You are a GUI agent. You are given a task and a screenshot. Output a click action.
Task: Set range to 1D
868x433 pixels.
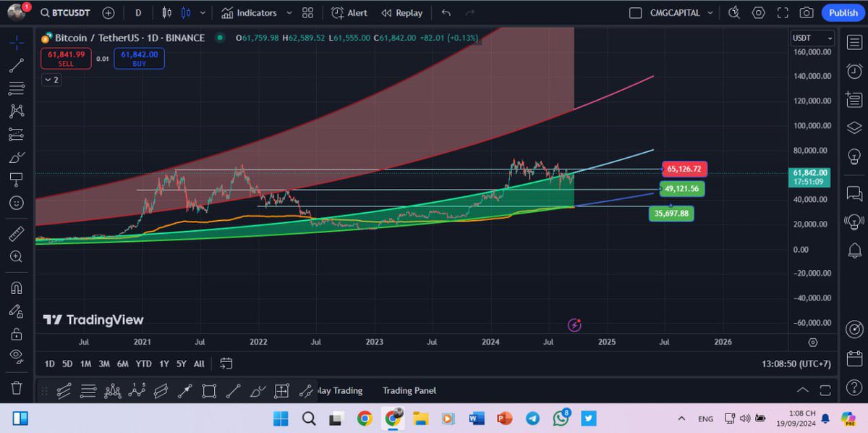[49, 363]
